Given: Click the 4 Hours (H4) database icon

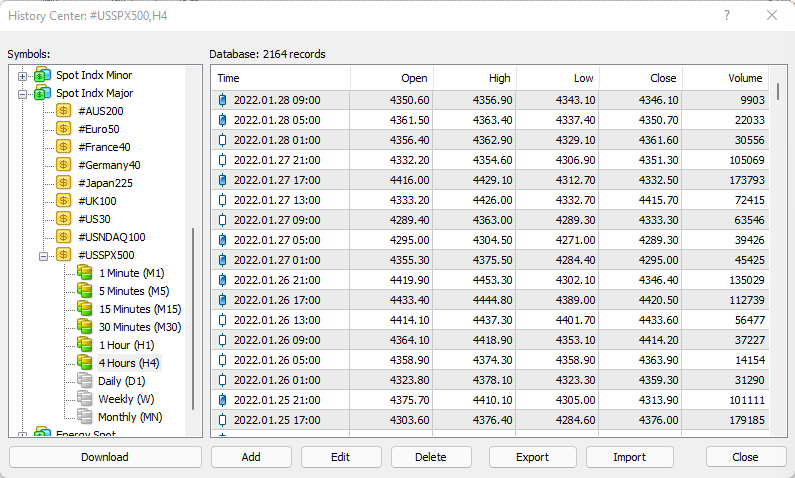Looking at the screenshot, I should pyautogui.click(x=85, y=363).
